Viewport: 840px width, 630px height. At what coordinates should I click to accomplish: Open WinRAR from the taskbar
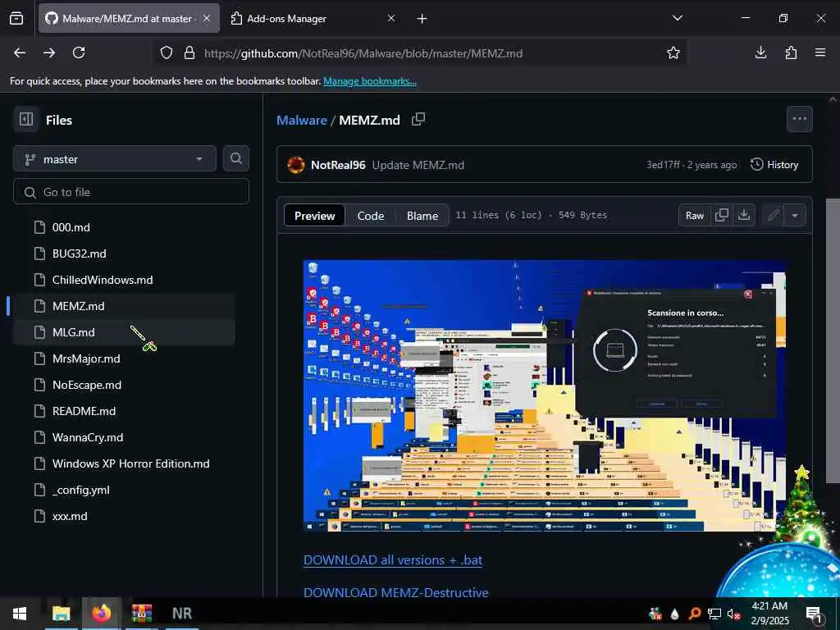click(141, 614)
